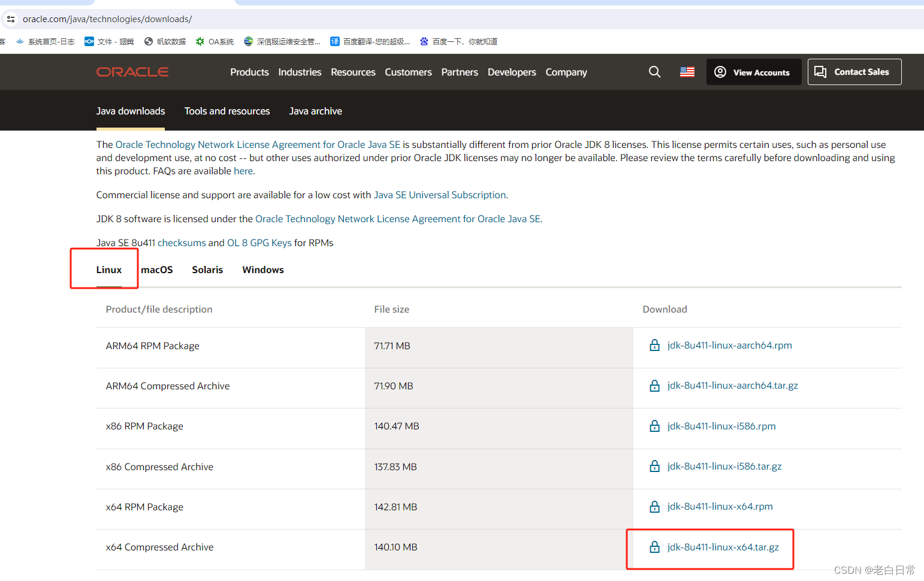Click the 'File size' column header
The image size is (924, 581).
coord(392,309)
